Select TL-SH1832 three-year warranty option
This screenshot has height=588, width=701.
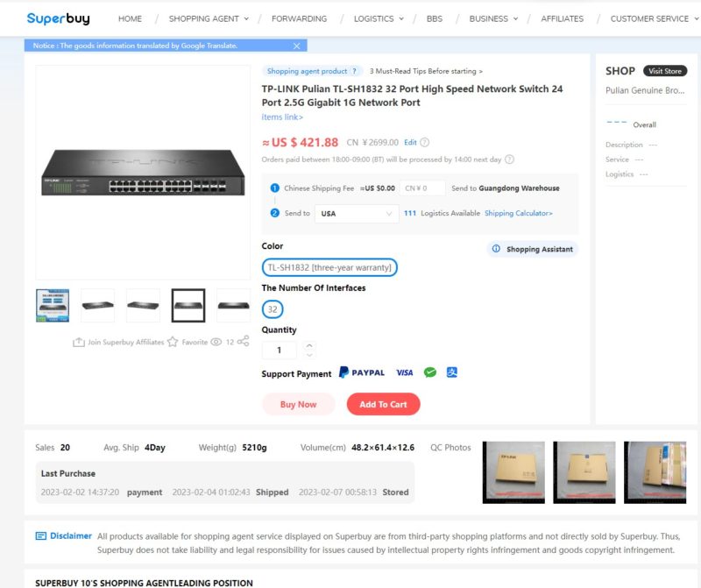coord(329,267)
